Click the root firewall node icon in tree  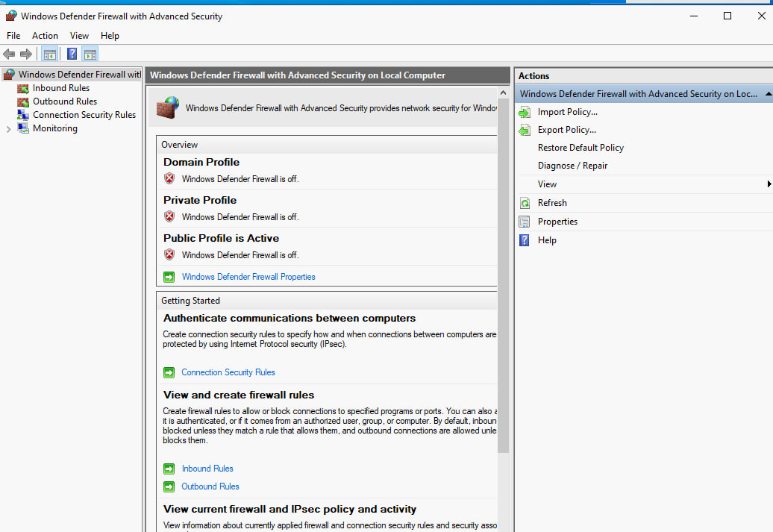9,75
